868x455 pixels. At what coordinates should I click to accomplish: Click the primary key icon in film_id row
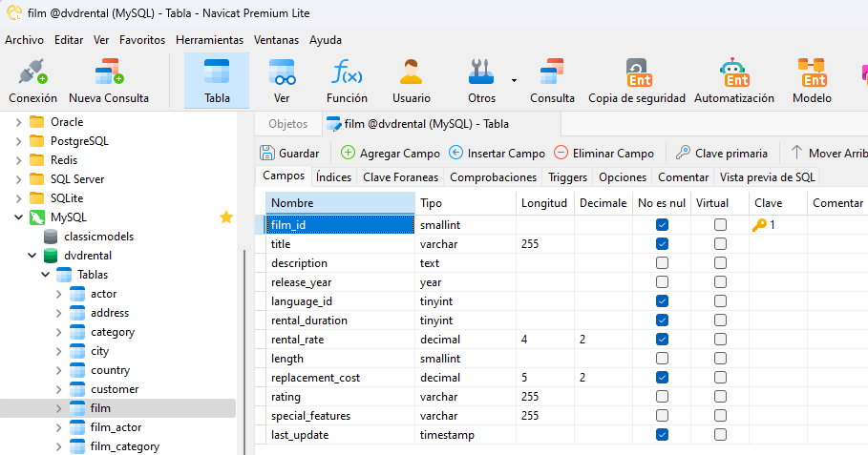tap(759, 225)
